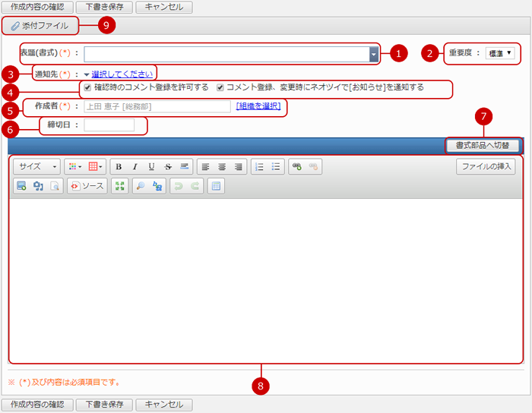Click the 締切日 date field
This screenshot has height=413, width=532.
pyautogui.click(x=109, y=125)
